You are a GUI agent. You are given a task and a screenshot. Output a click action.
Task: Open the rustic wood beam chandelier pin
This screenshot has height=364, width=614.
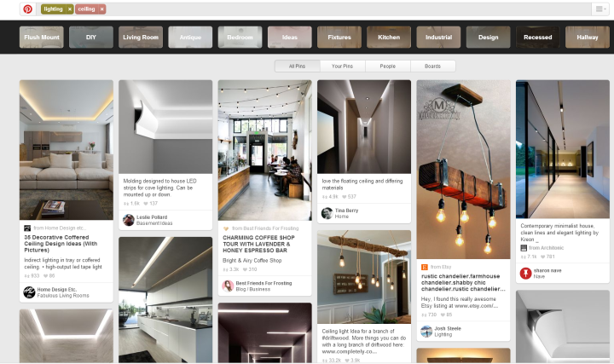click(461, 169)
